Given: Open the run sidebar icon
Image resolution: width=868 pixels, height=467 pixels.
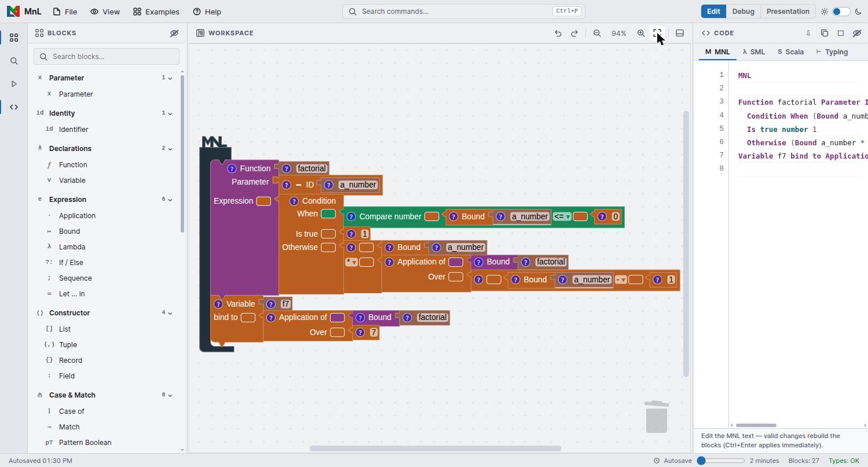Looking at the screenshot, I should [x=14, y=84].
